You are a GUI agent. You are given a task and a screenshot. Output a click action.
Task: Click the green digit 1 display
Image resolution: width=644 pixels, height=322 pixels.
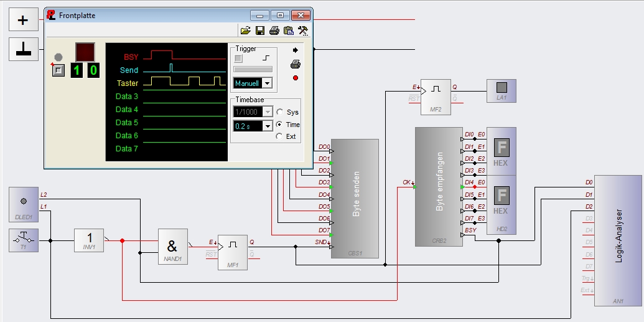(x=77, y=70)
